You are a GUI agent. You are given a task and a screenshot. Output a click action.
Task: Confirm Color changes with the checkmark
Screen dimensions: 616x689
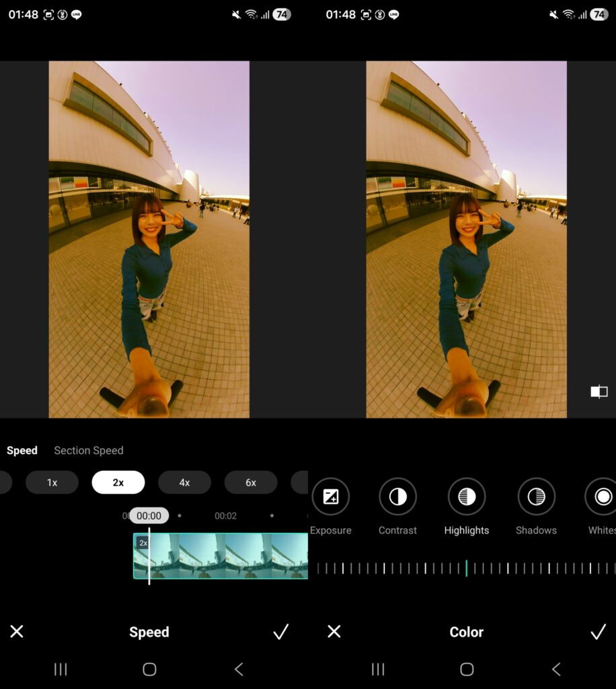pos(597,632)
